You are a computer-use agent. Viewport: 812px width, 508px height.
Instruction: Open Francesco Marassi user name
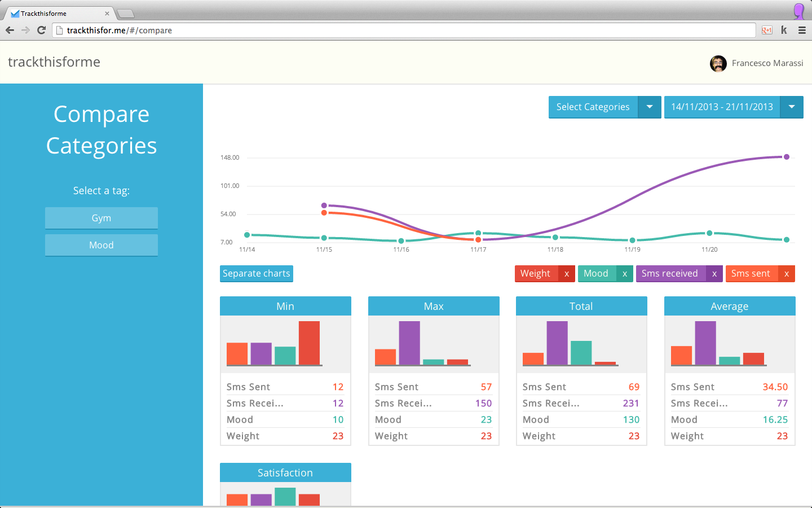coord(767,63)
